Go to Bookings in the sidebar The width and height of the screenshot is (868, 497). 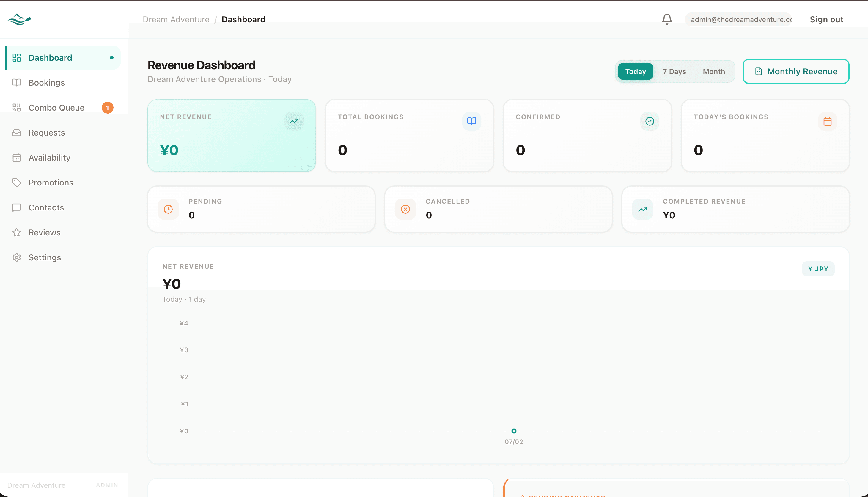[63, 83]
